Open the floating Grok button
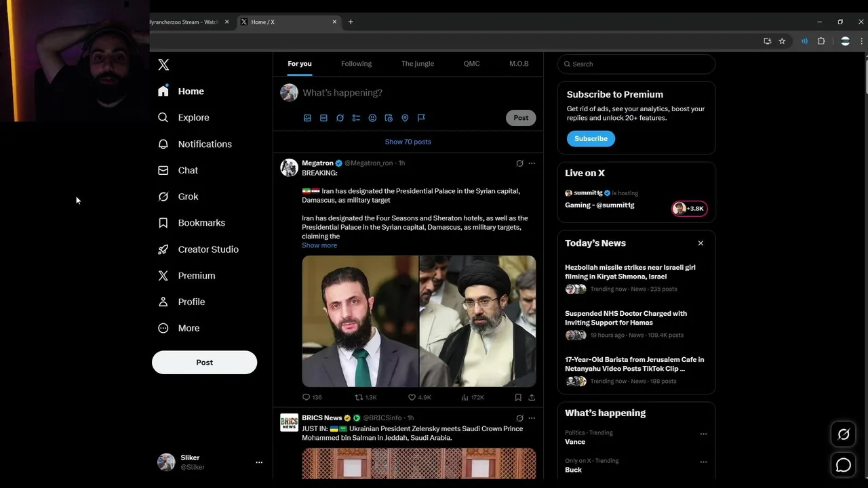 click(844, 434)
